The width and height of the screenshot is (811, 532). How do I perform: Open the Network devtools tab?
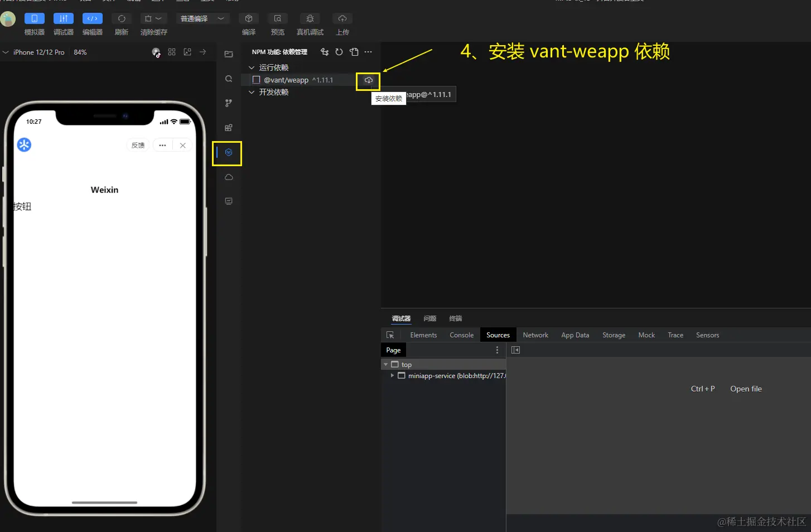[x=535, y=335]
